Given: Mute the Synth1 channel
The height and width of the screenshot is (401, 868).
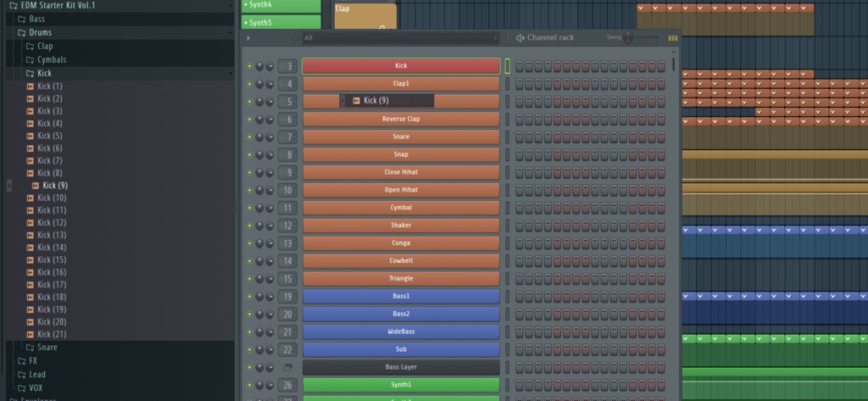Looking at the screenshot, I should 250,385.
